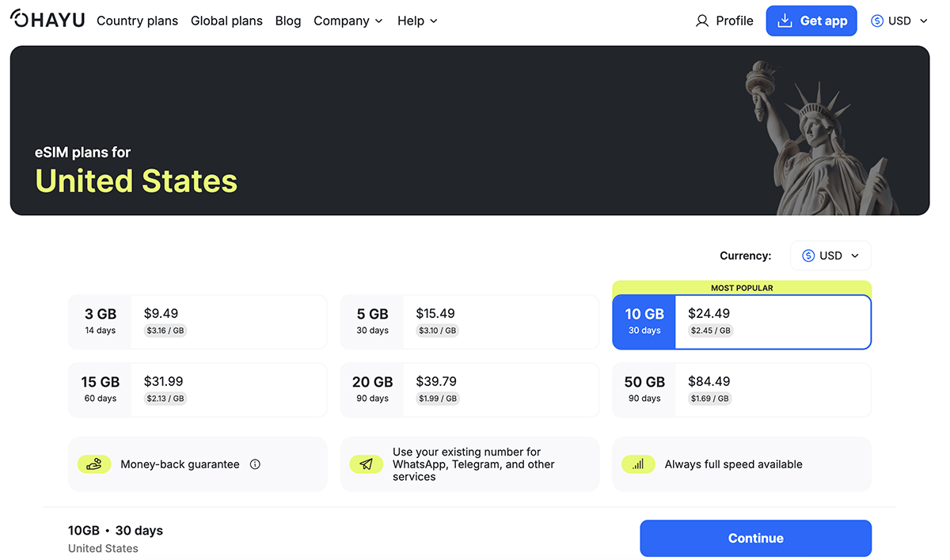Click the info icon beside Money-back guarantee
This screenshot has height=560, width=950.
click(255, 464)
